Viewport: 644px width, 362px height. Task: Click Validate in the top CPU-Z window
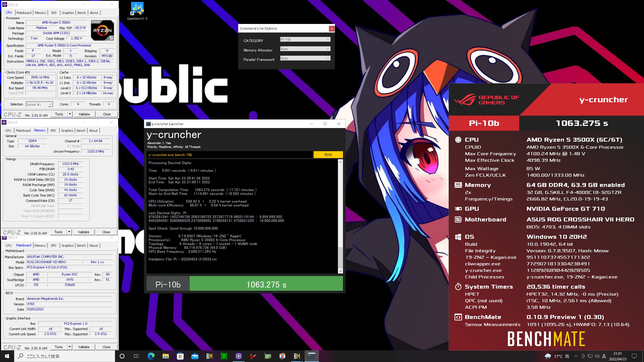[84, 114]
